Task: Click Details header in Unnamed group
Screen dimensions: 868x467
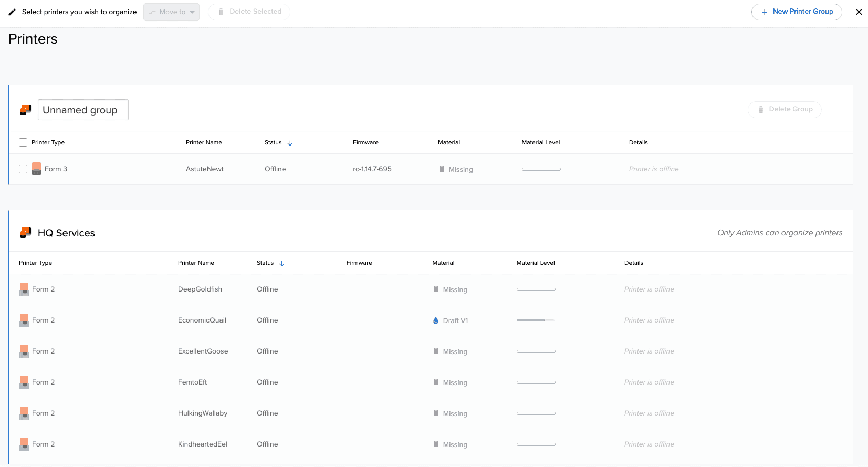Action: pos(639,142)
